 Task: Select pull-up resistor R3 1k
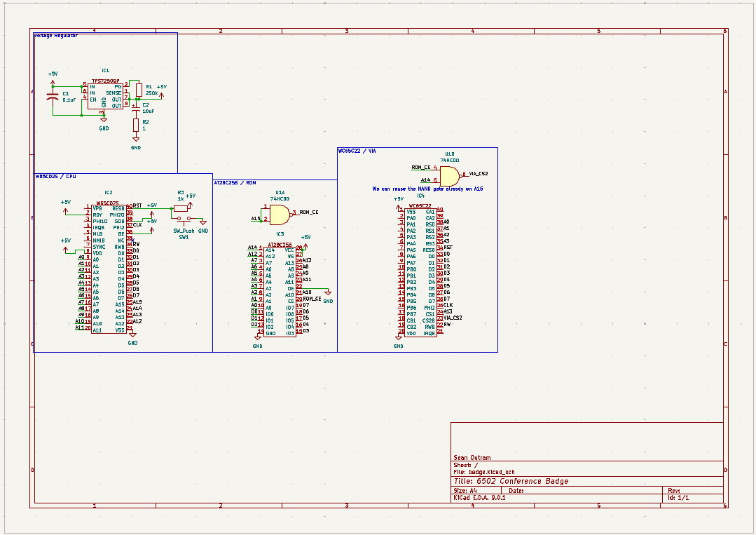coord(181,208)
